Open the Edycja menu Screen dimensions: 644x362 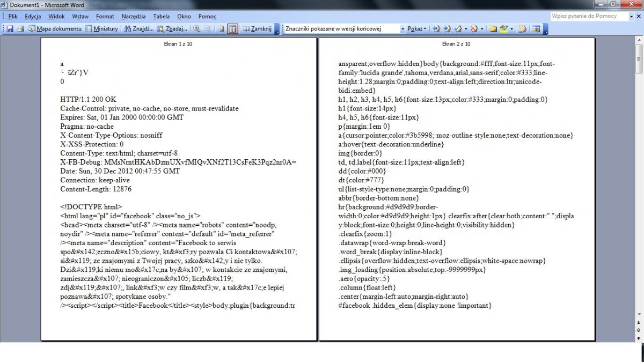click(33, 17)
